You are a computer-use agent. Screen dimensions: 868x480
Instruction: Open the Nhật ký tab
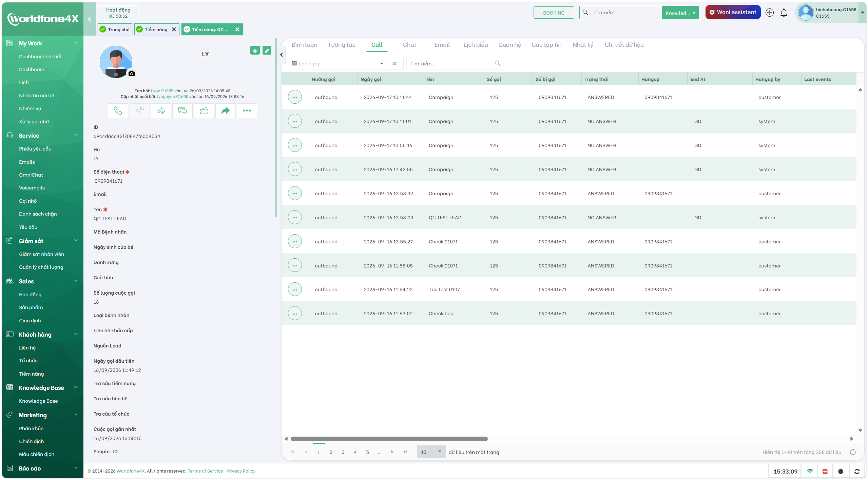[583, 45]
